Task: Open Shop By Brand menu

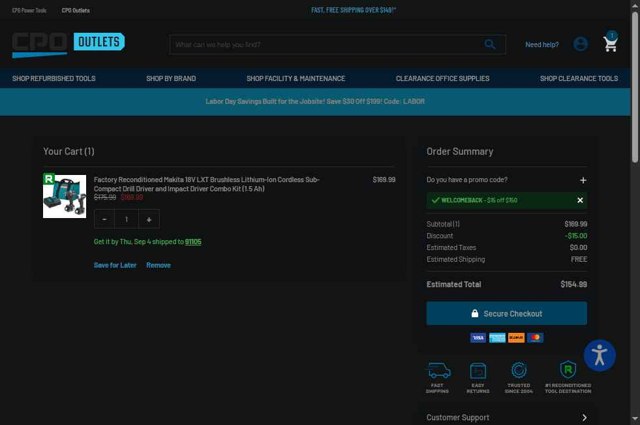Action: point(171,78)
